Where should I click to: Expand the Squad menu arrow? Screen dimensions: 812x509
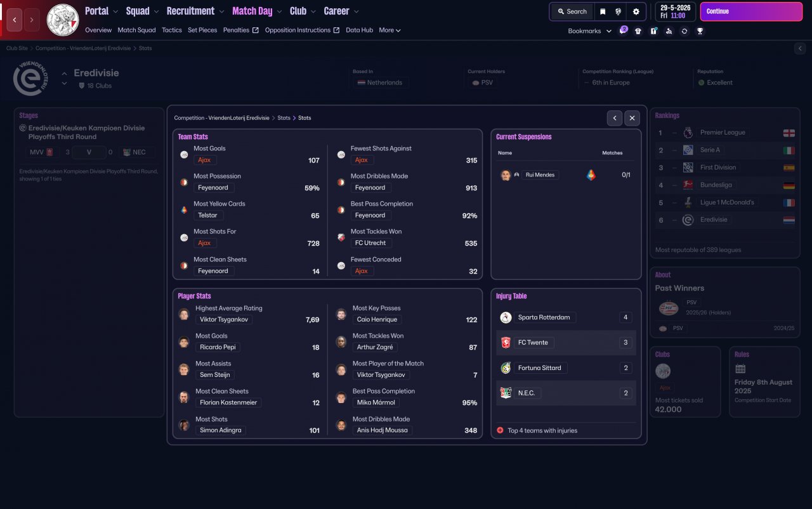(155, 11)
